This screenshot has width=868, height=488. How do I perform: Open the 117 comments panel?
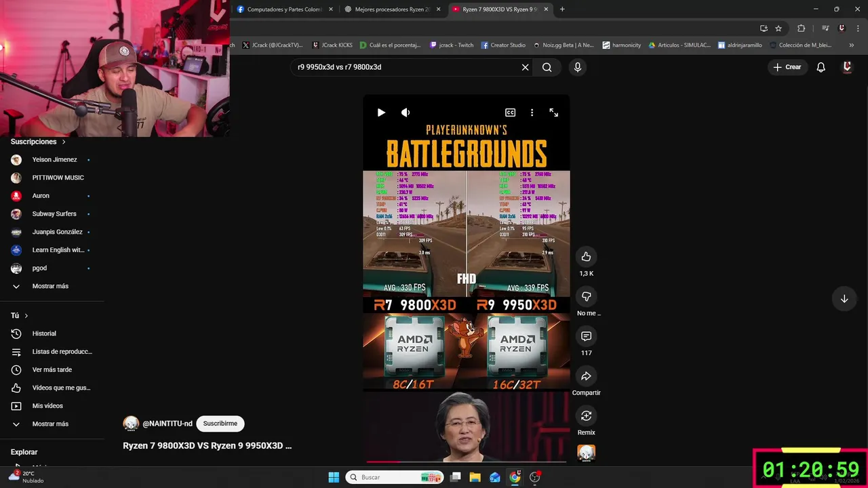click(586, 336)
